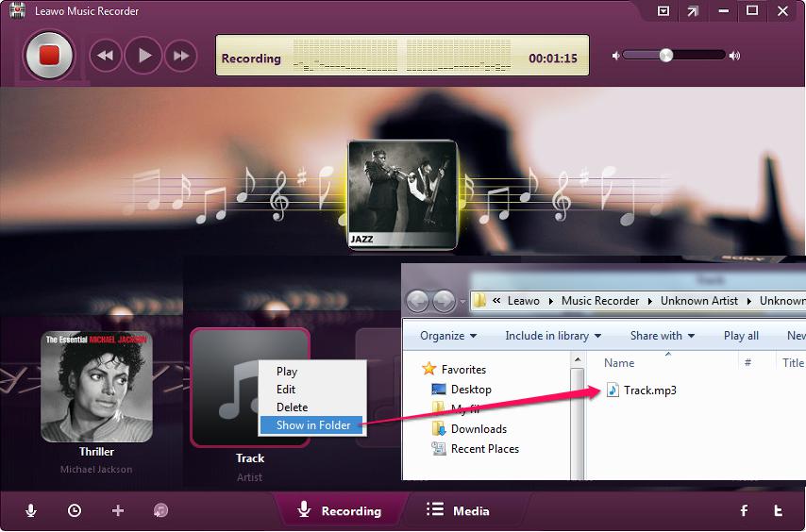Screen dimensions: 806x532
Task: Open the dropdown menu icon in title bar
Action: [663, 10]
